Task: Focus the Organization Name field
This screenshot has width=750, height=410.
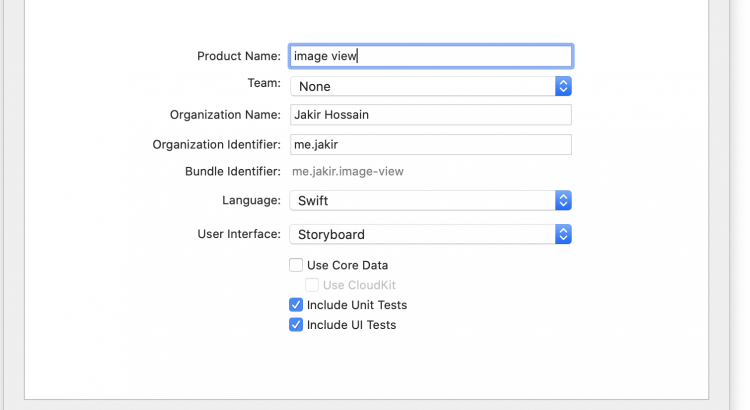Action: (x=430, y=114)
